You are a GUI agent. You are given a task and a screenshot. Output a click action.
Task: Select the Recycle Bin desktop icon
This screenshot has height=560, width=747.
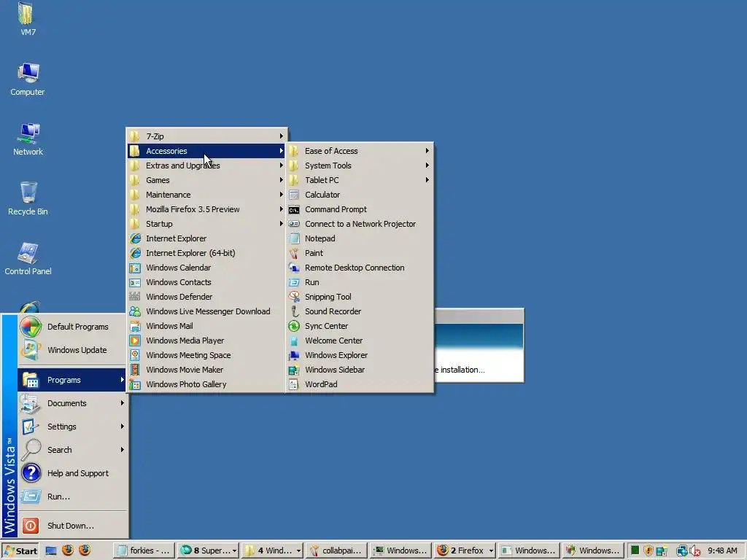28,192
